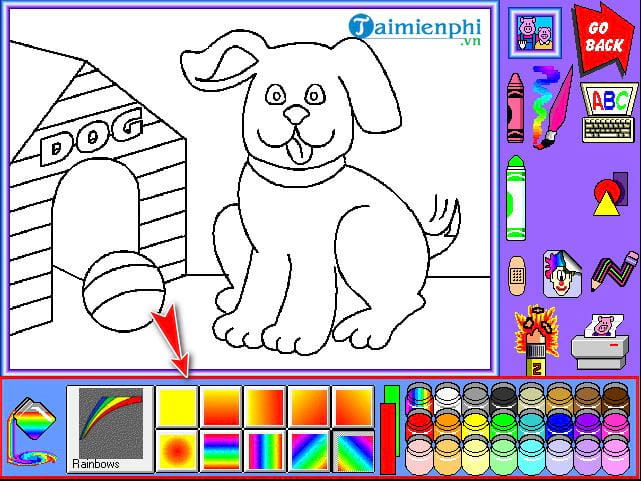The image size is (641, 481).
Task: Select the vertical rainbow stripes swatch
Action: pos(265,450)
